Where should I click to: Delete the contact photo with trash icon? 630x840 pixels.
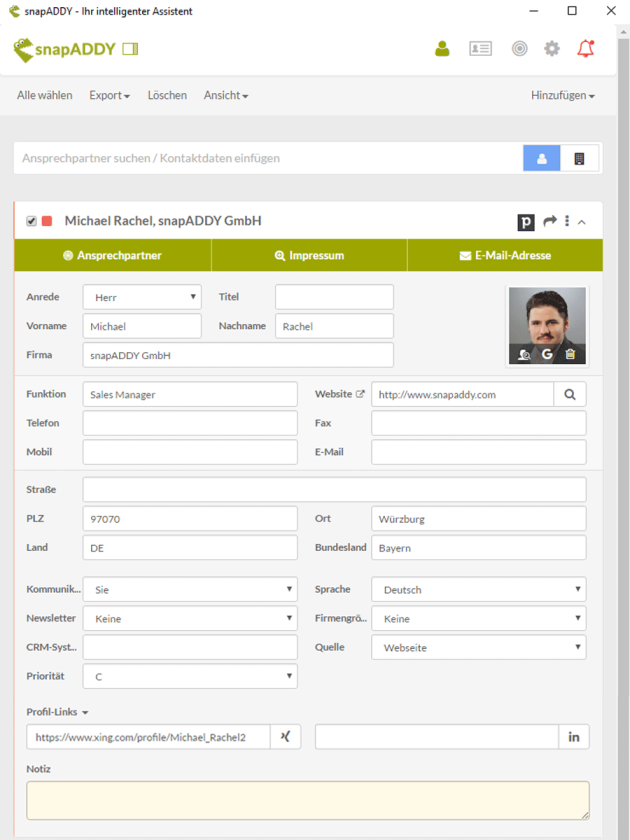click(570, 354)
